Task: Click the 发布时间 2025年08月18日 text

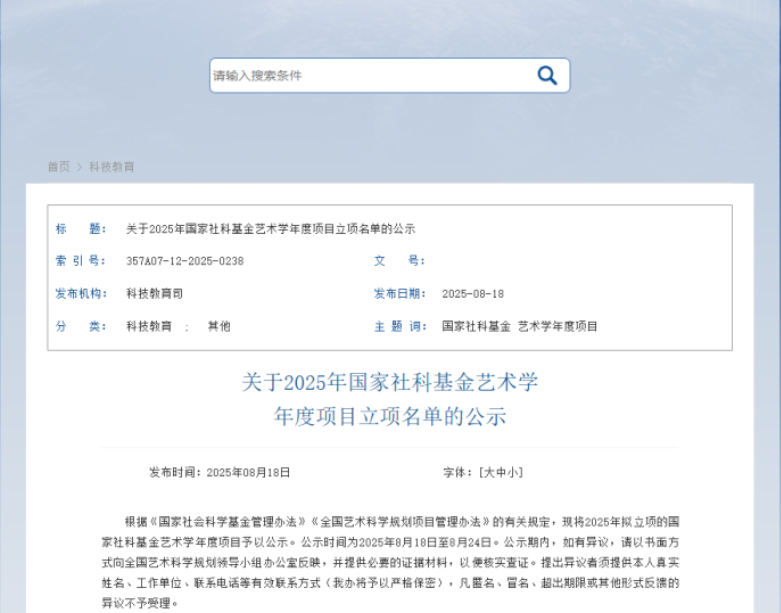Action: coord(219,472)
